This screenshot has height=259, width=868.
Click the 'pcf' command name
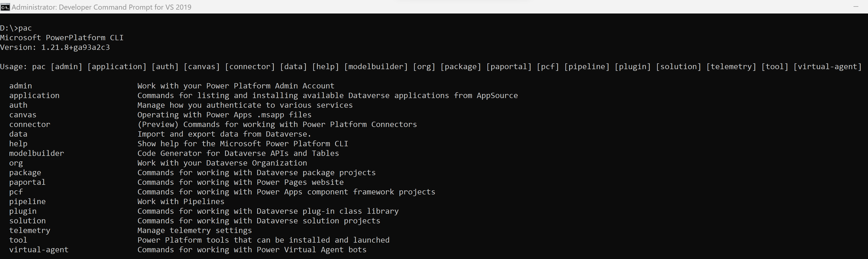pyautogui.click(x=16, y=192)
